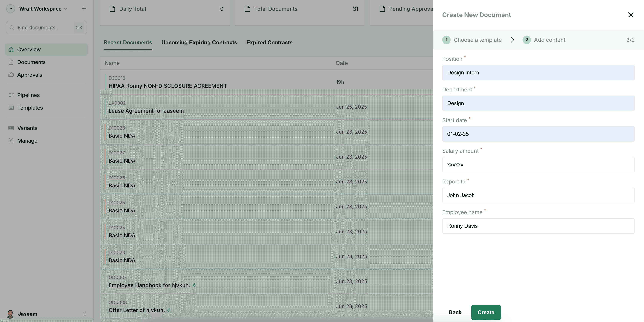The width and height of the screenshot is (644, 322).
Task: Click the Pending Approvals file icon
Action: [382, 9]
